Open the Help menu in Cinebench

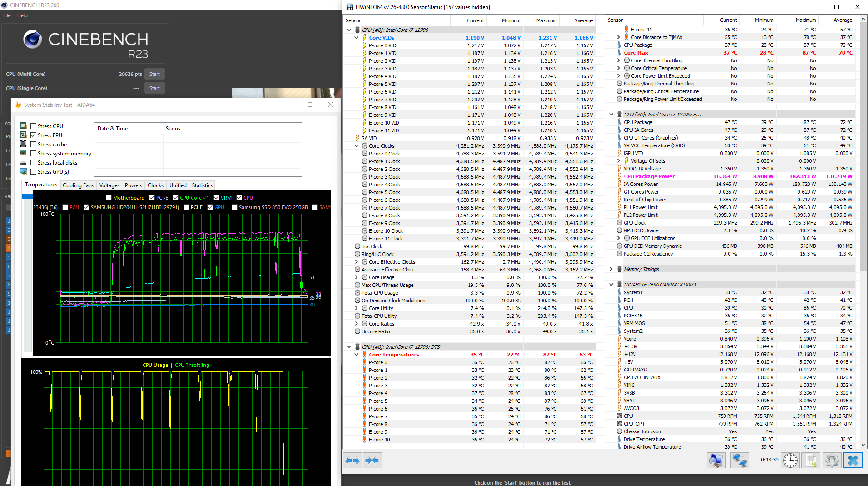pos(22,15)
